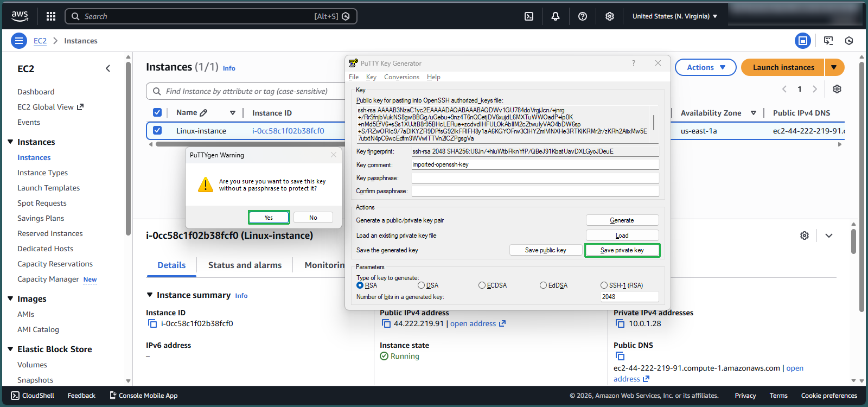
Task: Open the Key menu in PuTTYgen
Action: (371, 77)
